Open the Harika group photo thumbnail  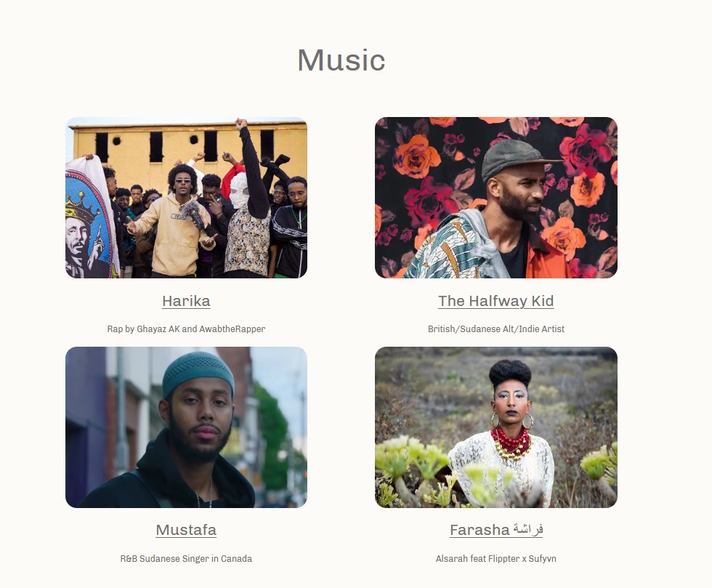pos(186,198)
